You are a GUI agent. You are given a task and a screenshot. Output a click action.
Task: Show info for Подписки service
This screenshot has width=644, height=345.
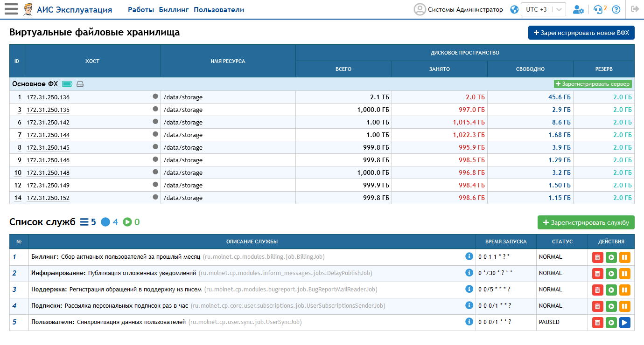[x=469, y=305]
